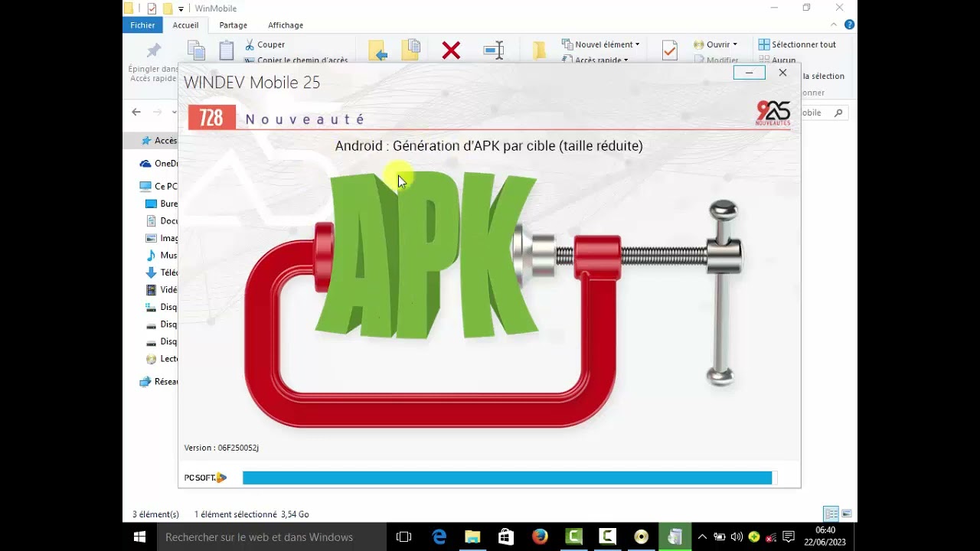
Task: Open the Images folder in sidebar
Action: pyautogui.click(x=162, y=238)
